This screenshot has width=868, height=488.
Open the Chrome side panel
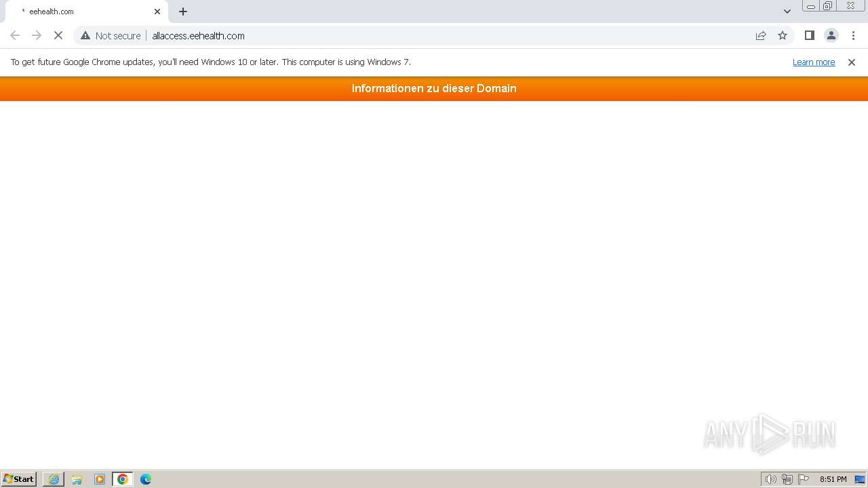tap(809, 35)
